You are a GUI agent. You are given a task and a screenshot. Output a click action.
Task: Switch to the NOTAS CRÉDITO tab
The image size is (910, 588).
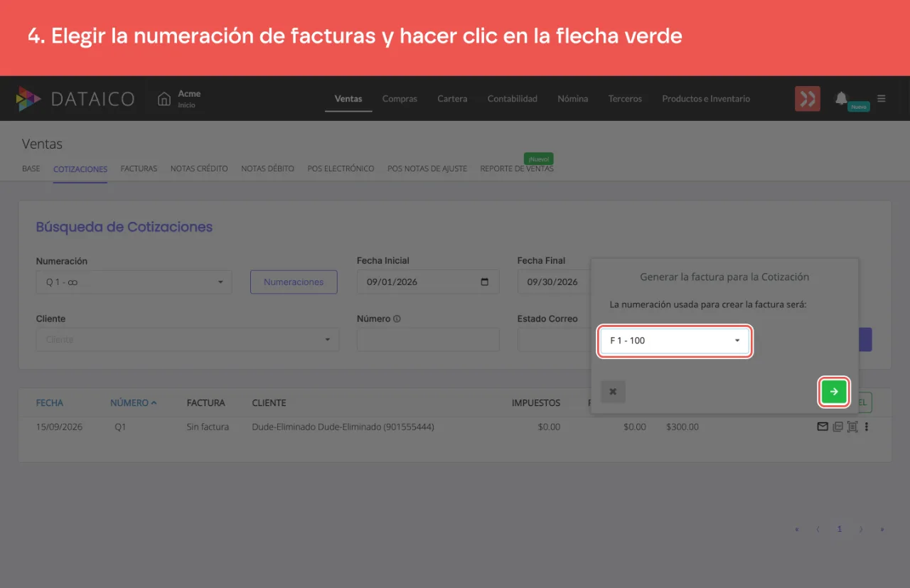[199, 169]
